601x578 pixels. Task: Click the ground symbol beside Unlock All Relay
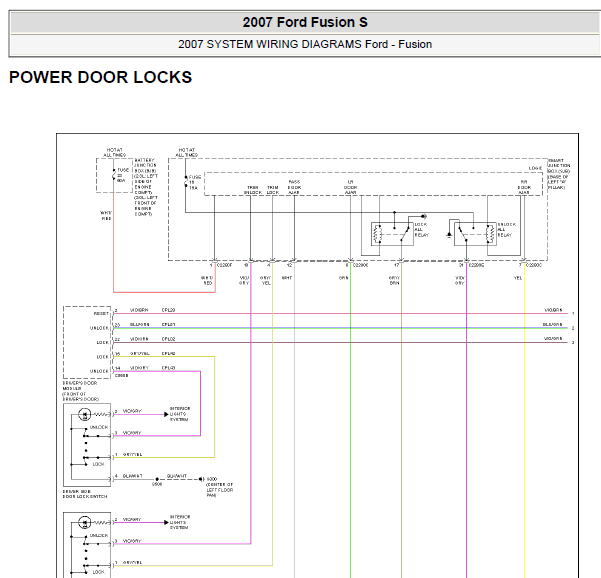point(449,235)
